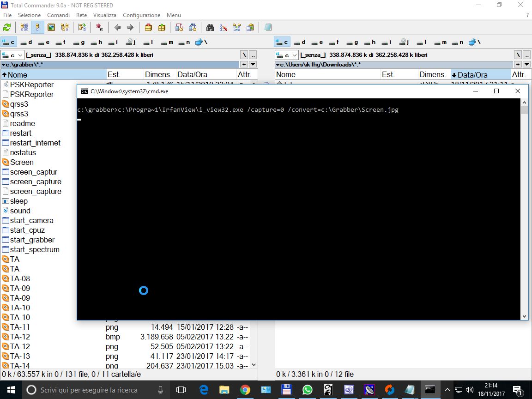Open the right panel drive combo box
This screenshot has width=532, height=399.
pyautogui.click(x=285, y=55)
